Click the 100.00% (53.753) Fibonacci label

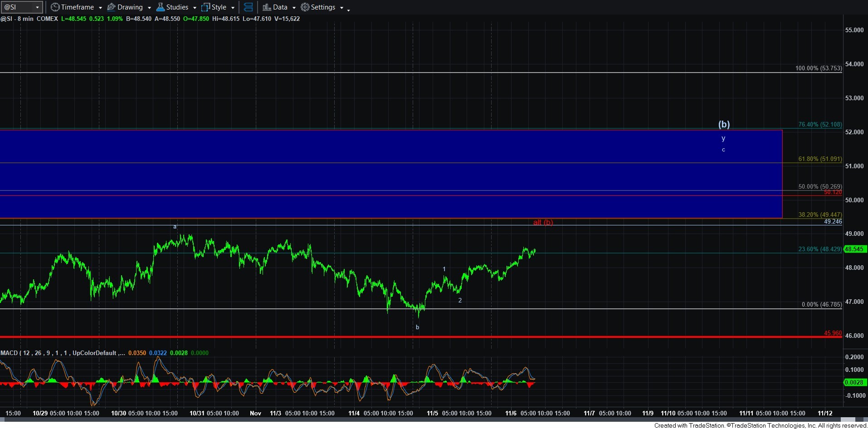click(x=818, y=68)
